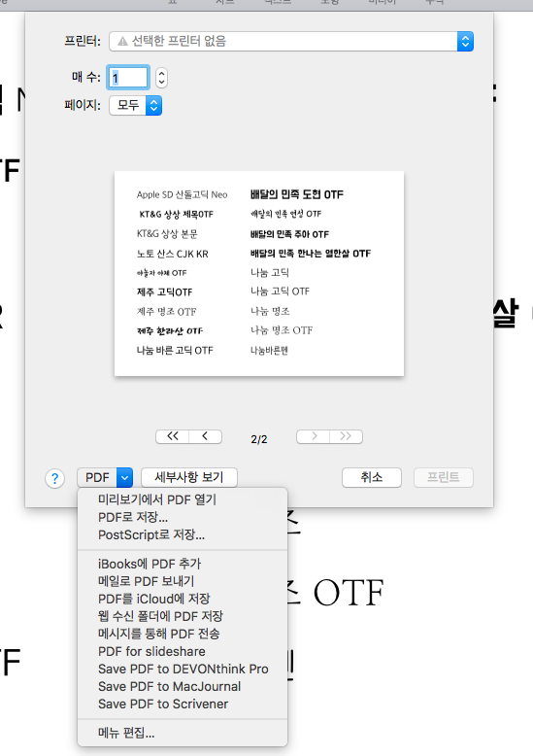
Task: Select Save PDF to DEVONthink Pro
Action: pyautogui.click(x=183, y=669)
